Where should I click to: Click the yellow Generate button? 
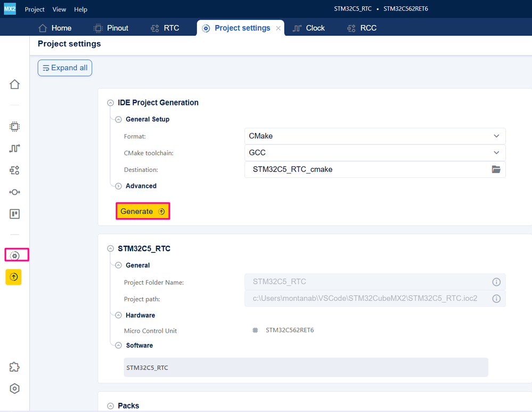[x=143, y=211]
